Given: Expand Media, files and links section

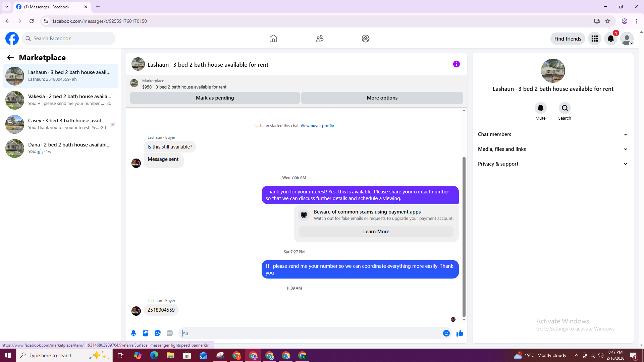Looking at the screenshot, I should [x=553, y=149].
